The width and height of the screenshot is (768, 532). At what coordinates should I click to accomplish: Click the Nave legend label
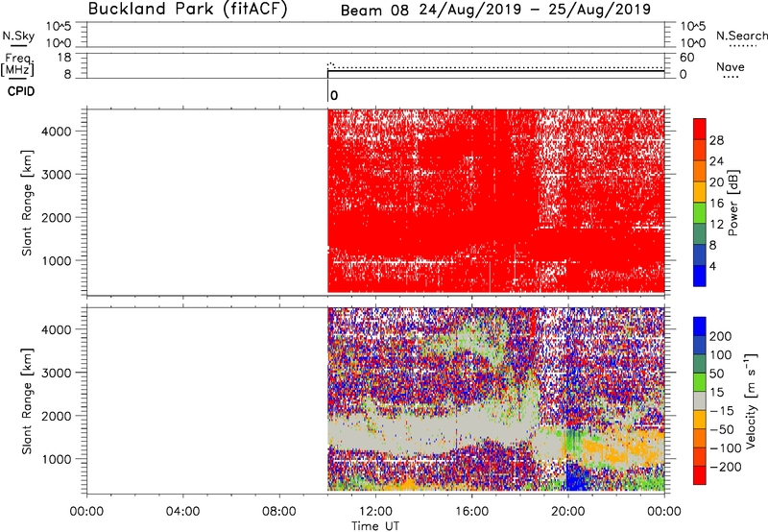[730, 66]
